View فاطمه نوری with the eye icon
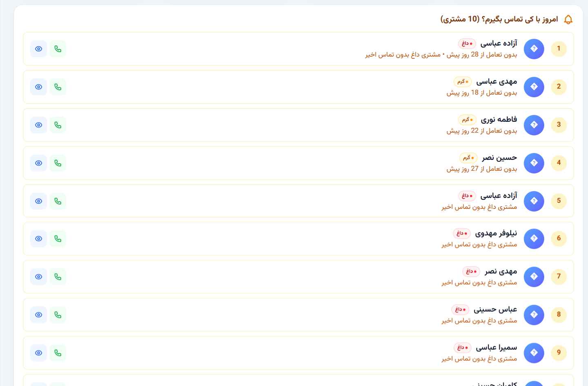588x386 pixels. point(39,125)
